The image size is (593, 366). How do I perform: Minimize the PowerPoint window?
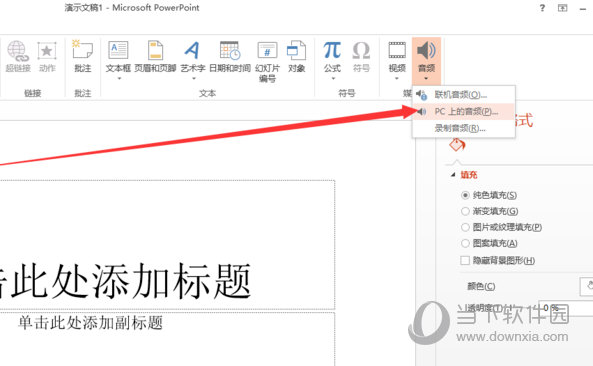pyautogui.click(x=583, y=8)
